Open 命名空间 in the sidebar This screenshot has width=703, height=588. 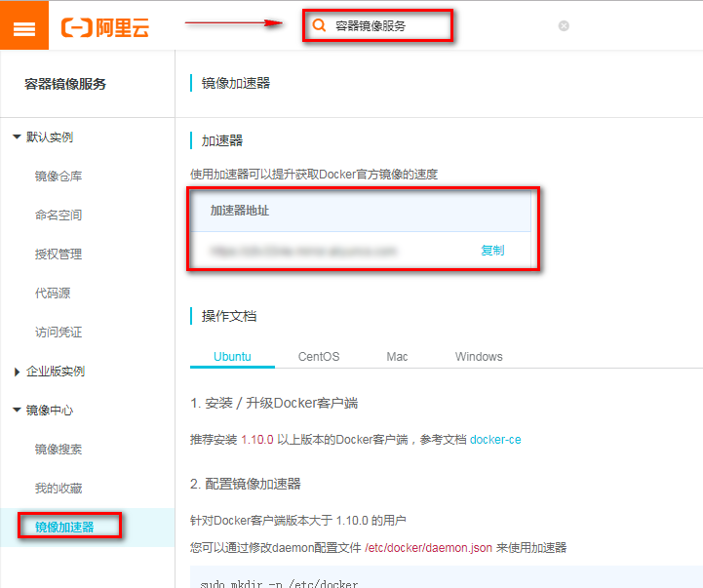click(59, 216)
